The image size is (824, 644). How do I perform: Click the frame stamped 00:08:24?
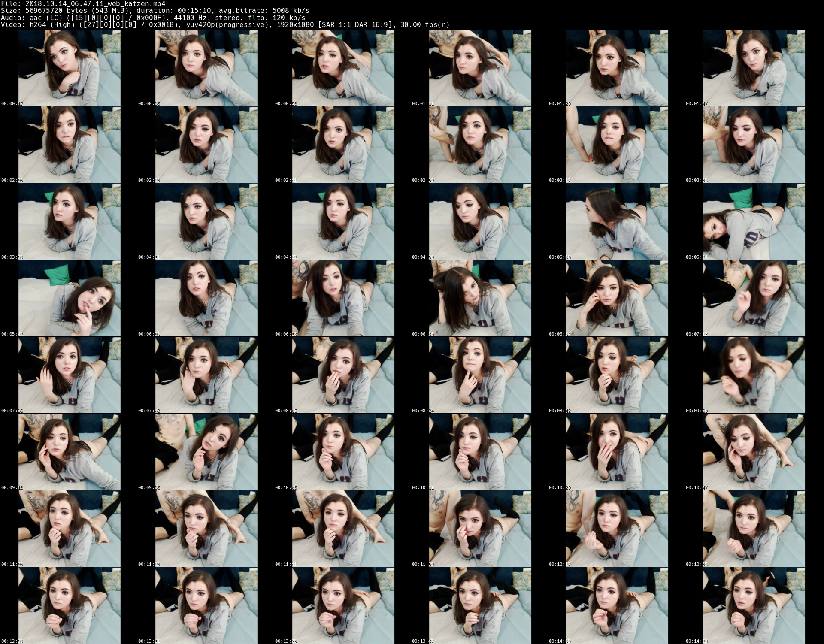click(480, 375)
